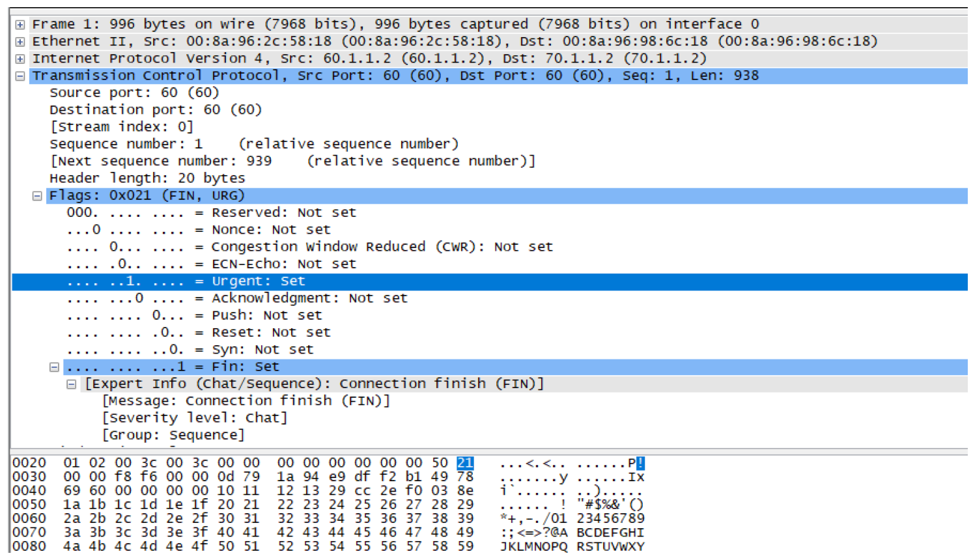Collapse the Expert Info node
The image size is (973, 560).
(72, 384)
